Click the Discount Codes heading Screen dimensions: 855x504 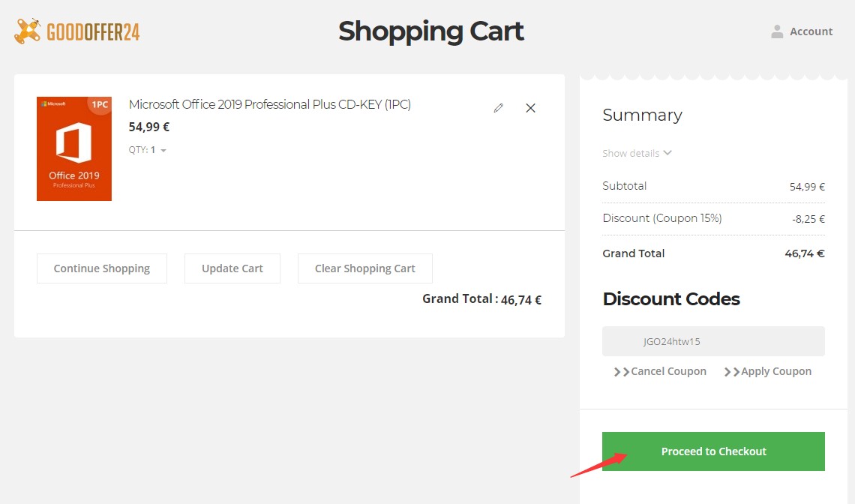[671, 299]
